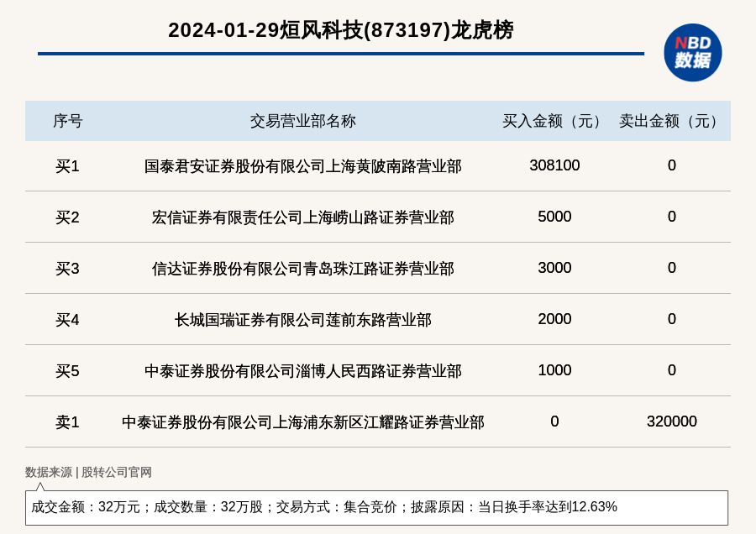The image size is (756, 534).
Task: Click the 买1 row sell amount 0
Action: pyautogui.click(x=672, y=165)
